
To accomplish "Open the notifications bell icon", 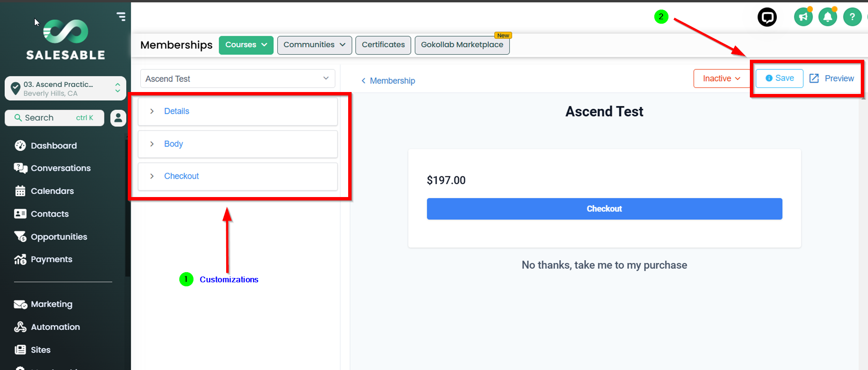I will tap(828, 17).
